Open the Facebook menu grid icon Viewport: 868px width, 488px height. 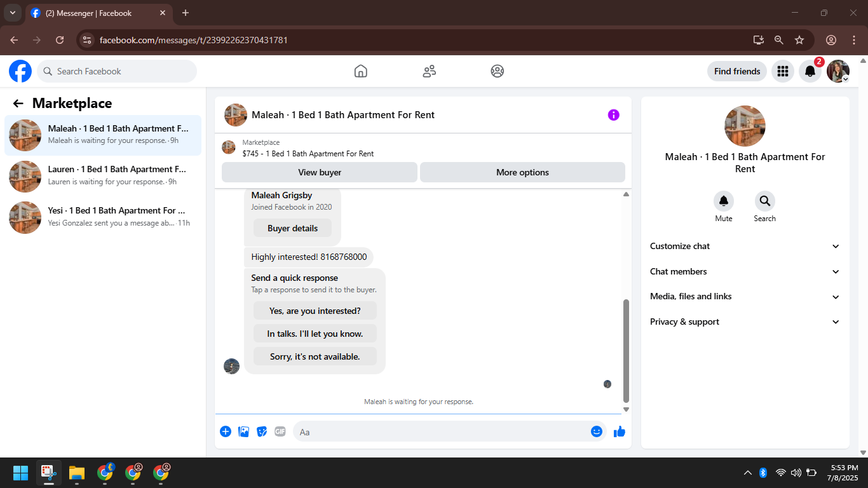pos(783,71)
